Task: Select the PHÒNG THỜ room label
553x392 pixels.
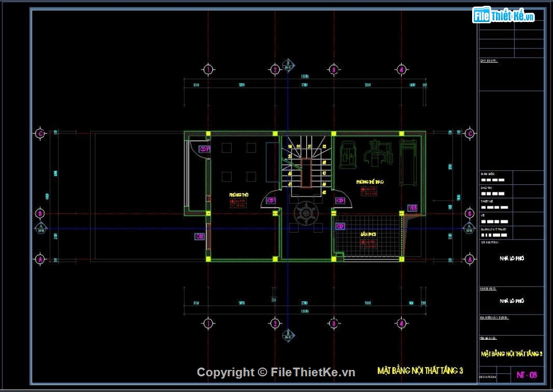Action: [x=239, y=195]
